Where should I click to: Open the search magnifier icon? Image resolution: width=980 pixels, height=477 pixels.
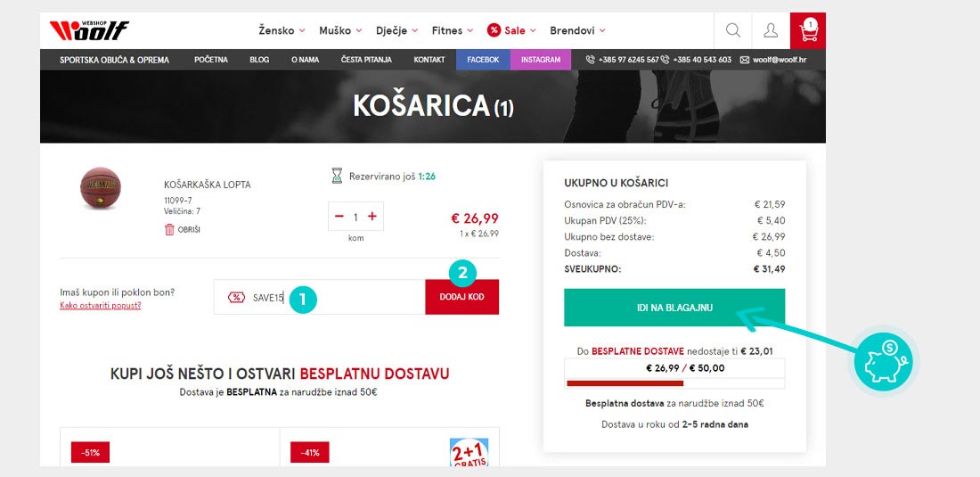pos(732,30)
